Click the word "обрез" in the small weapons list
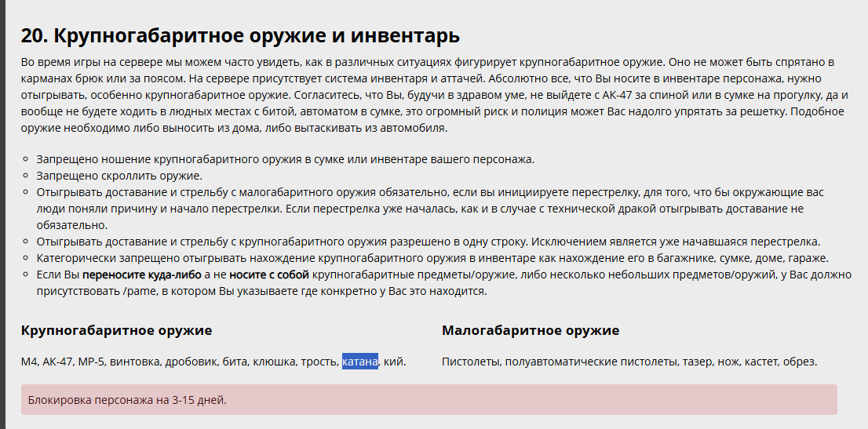This screenshot has width=868, height=429. pyautogui.click(x=800, y=362)
